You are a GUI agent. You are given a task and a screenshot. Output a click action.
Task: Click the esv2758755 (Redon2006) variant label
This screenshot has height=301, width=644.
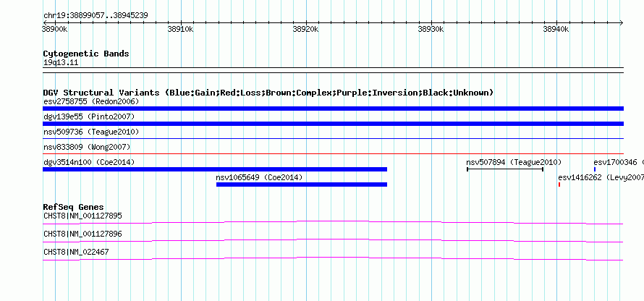click(91, 101)
